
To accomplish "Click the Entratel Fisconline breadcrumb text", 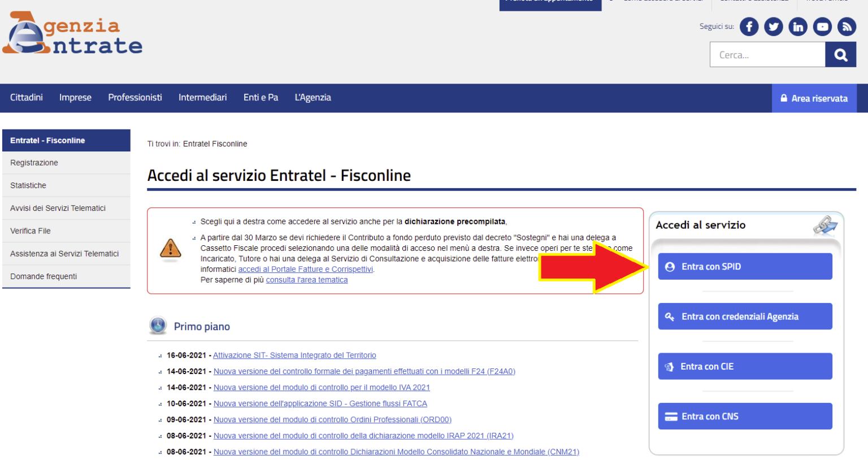I will click(x=215, y=144).
